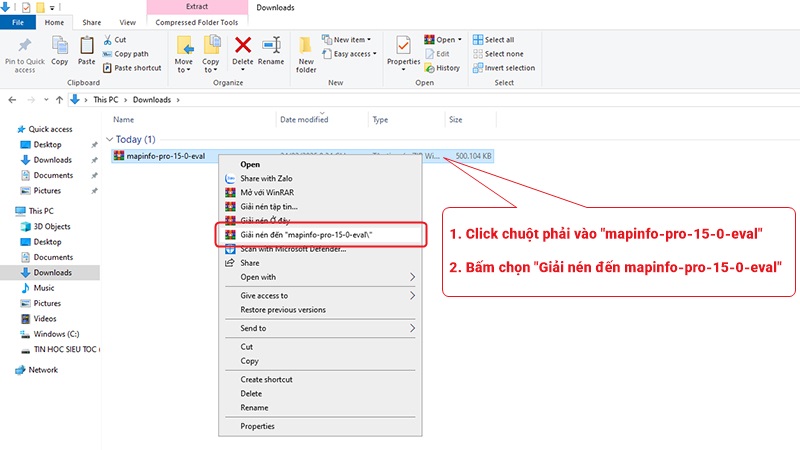Click Paste shortcut in ribbon
Viewport: 800px width, 450px height.
pyautogui.click(x=132, y=68)
